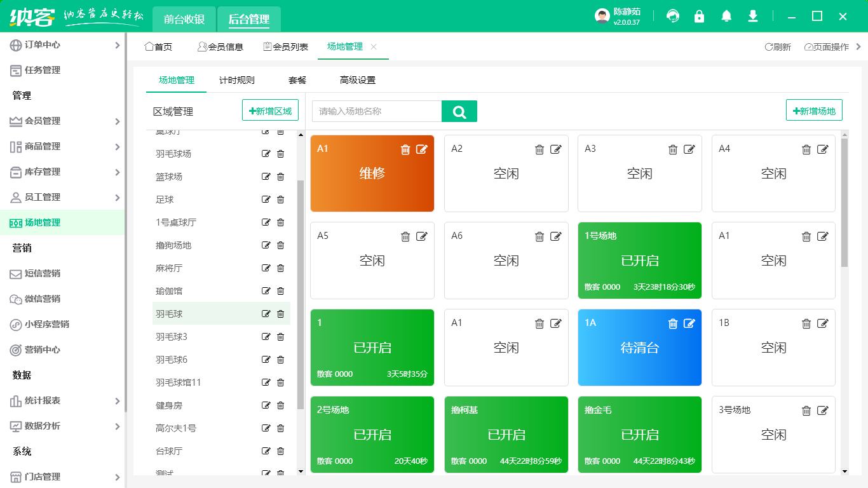Edit the 麻将厅 area entry
The image size is (868, 488).
266,268
